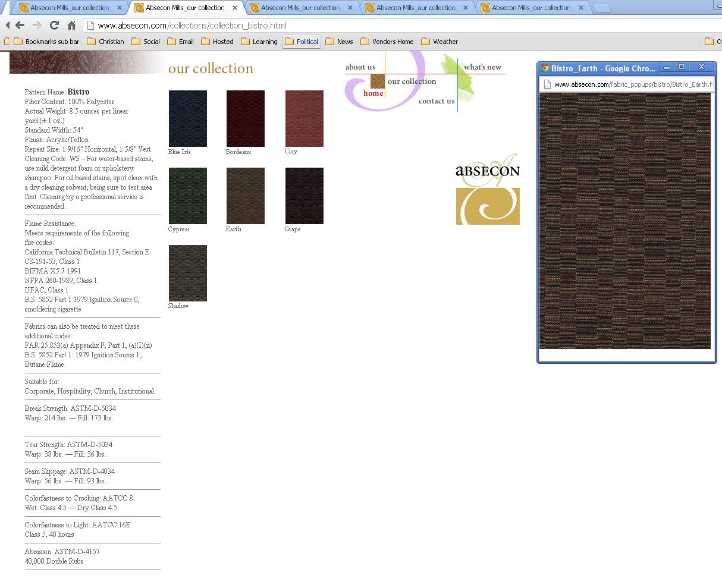Screen dimensions: 722x588
Task: Click 'Corporate, Hospitality, Church, Institutional' text
Action: [x=89, y=391]
